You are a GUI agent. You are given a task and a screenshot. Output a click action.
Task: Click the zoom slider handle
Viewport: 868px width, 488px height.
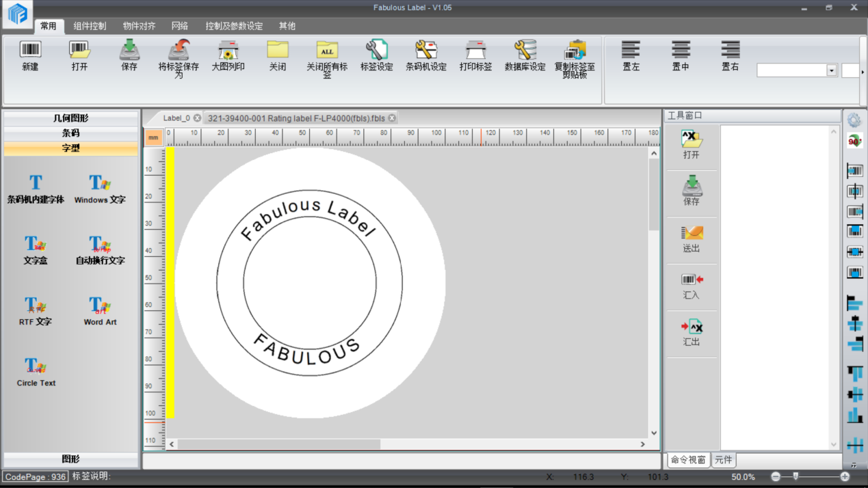coord(795,476)
